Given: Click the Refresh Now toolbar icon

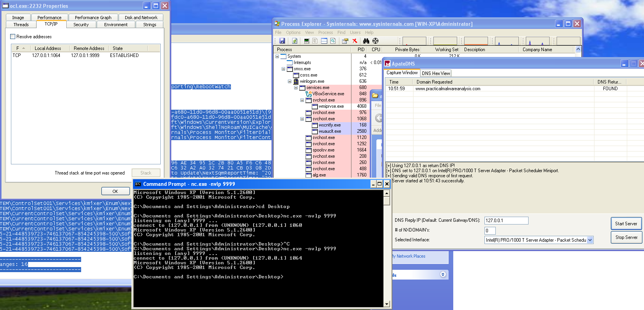Looking at the screenshot, I should tap(295, 41).
